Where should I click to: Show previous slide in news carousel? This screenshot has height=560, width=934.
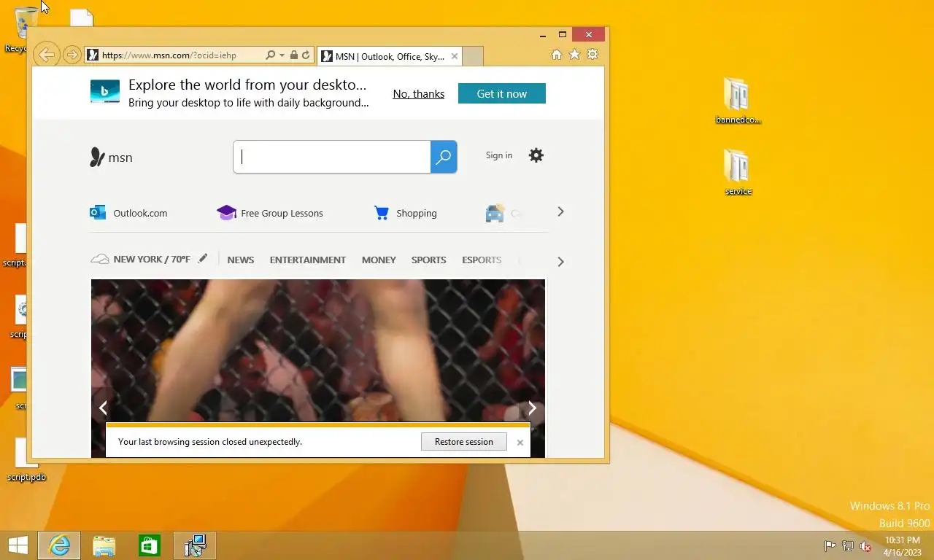(103, 408)
